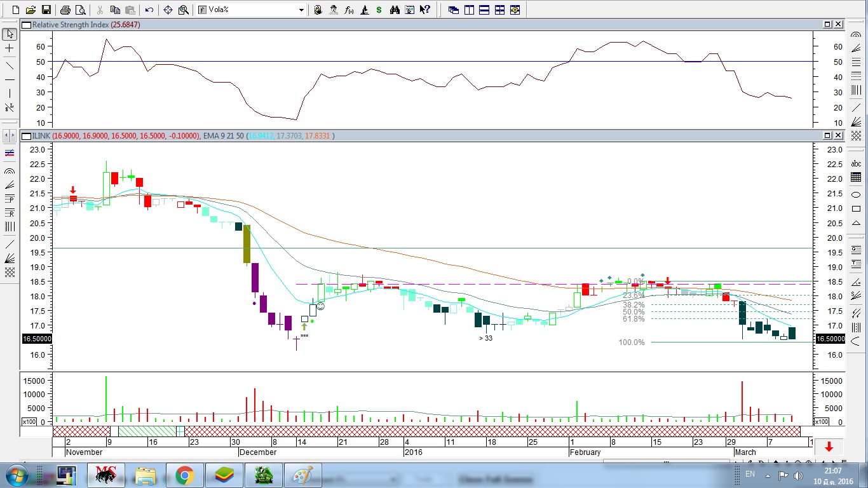
Task: Open Chrome from the taskbar
Action: tap(185, 475)
